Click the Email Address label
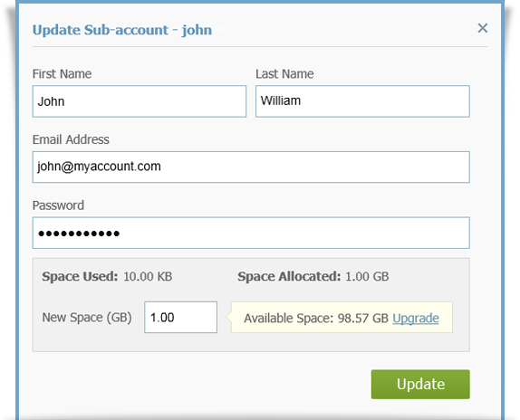 click(x=71, y=139)
